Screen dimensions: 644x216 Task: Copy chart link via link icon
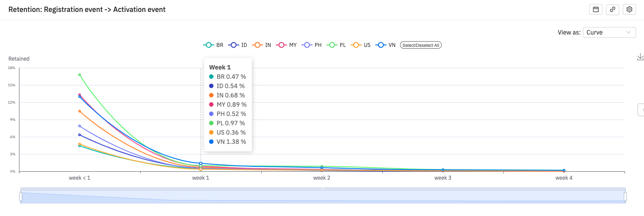613,9
